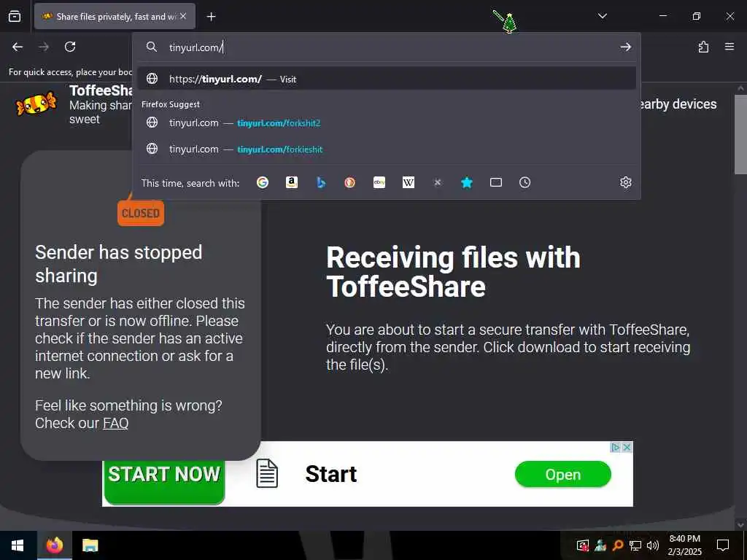Open the Extensions puzzle icon
The image size is (747, 560).
coord(703,47)
